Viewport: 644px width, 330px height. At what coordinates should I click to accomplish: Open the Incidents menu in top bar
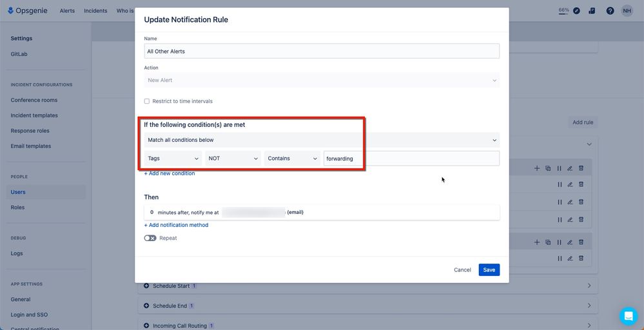coord(95,11)
